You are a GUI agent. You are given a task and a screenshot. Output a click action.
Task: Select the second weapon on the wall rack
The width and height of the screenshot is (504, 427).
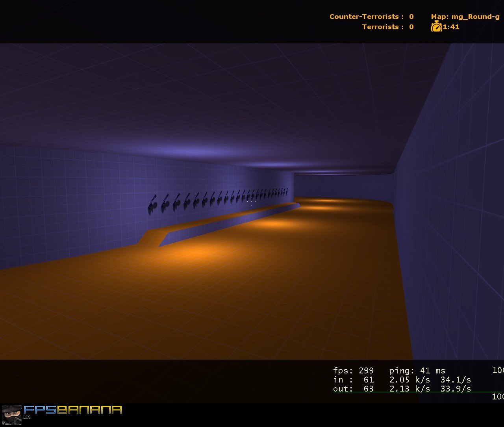point(165,203)
